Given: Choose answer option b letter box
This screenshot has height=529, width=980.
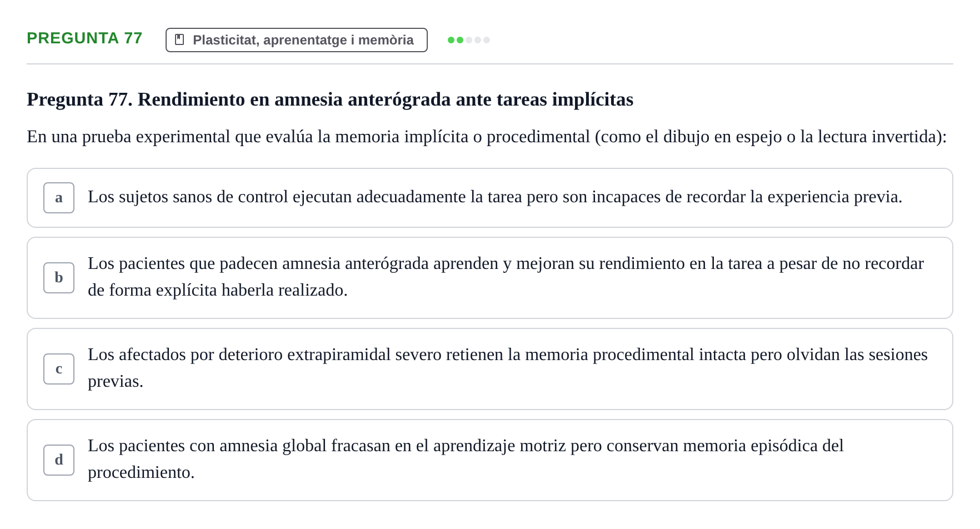Looking at the screenshot, I should click(x=59, y=278).
